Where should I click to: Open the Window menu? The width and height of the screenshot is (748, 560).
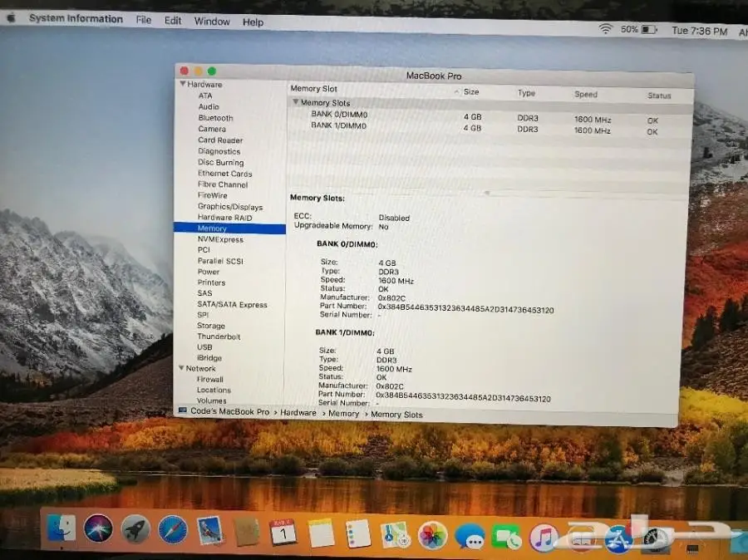point(212,22)
